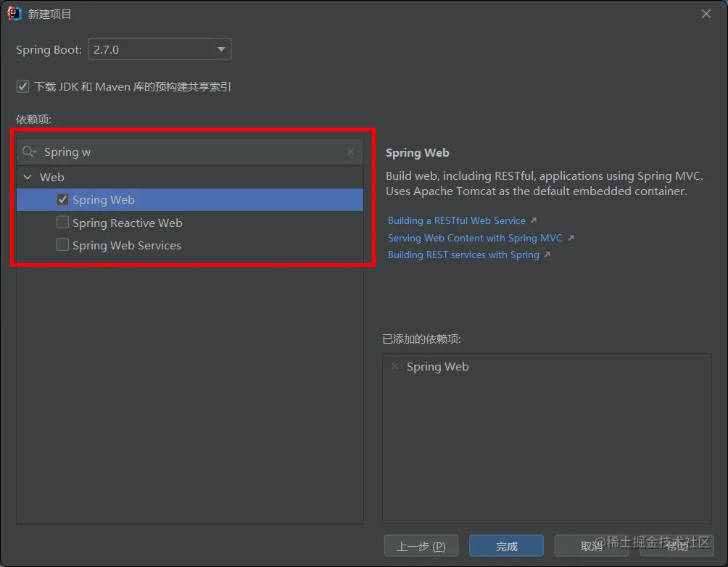This screenshot has height=567, width=728.
Task: Open external link arrow beside RESTful Web Service
Action: click(534, 220)
